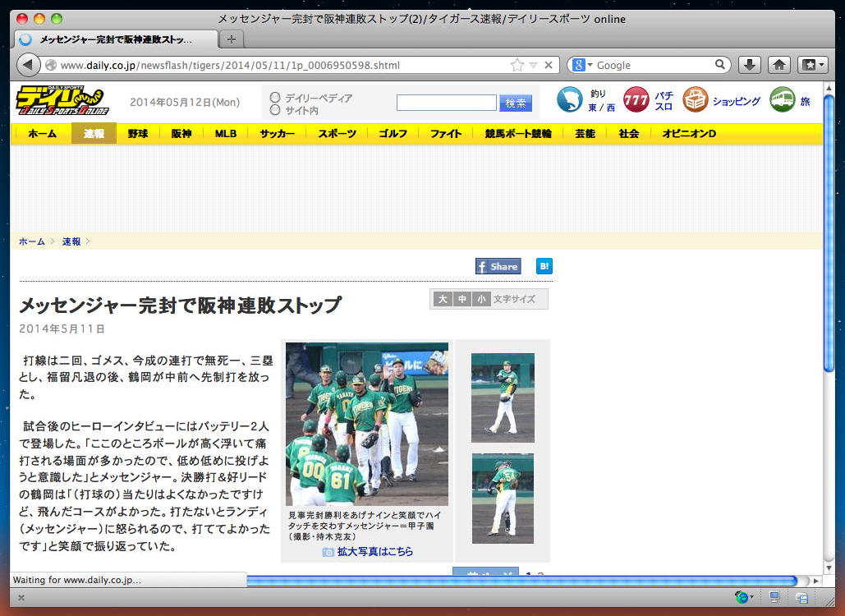
Task: Click the vertical page scrollbar thumb
Action: (x=829, y=232)
